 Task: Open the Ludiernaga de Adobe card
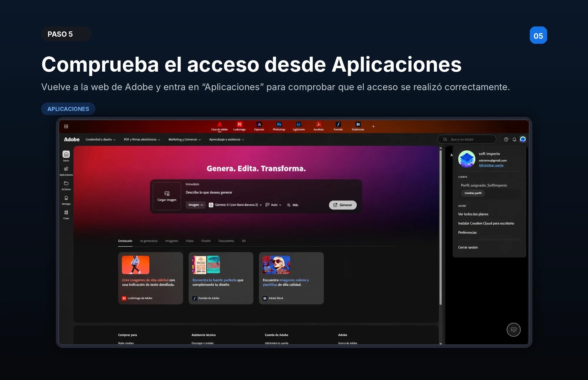[x=151, y=278]
